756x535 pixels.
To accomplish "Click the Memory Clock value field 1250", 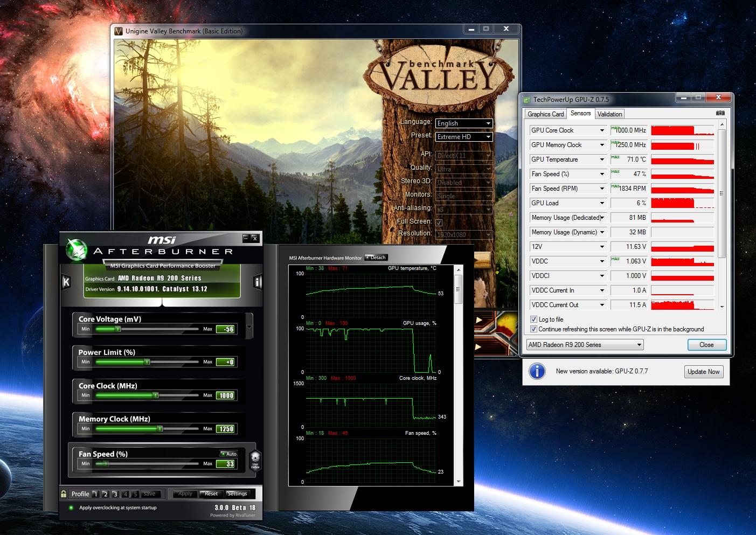I will (x=226, y=429).
